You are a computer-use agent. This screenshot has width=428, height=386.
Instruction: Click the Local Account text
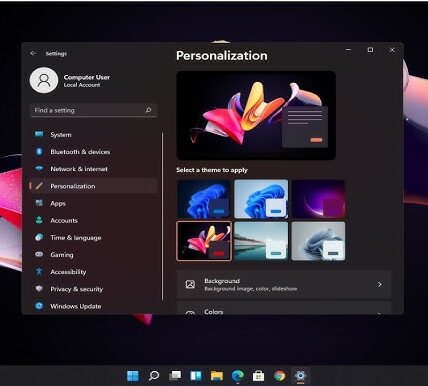(82, 85)
